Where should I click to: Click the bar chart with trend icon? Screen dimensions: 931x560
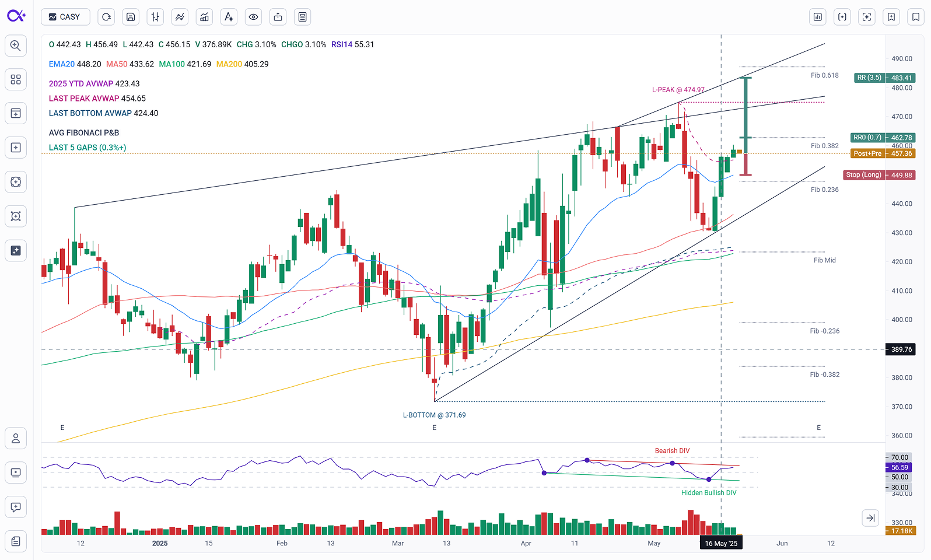click(204, 17)
